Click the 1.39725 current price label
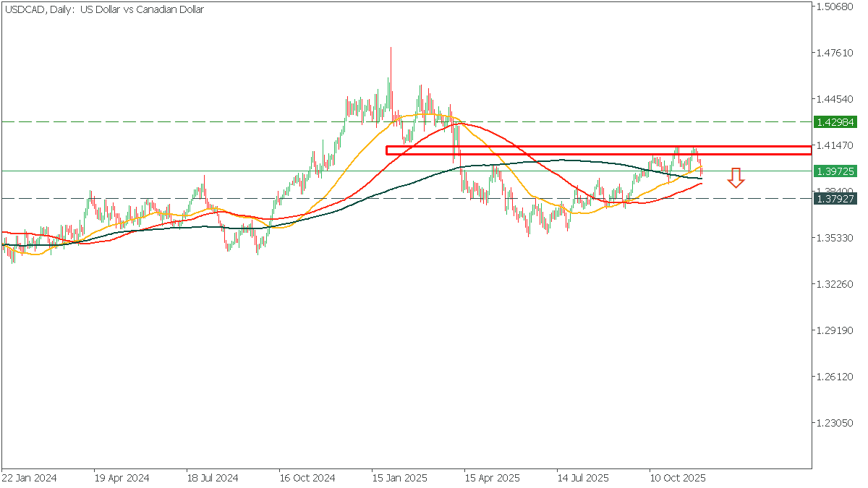This screenshot has height=488, width=868. point(835,171)
